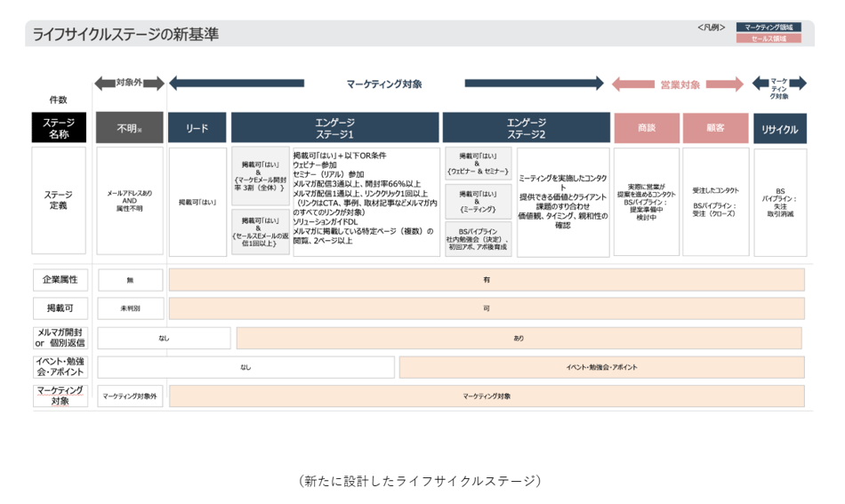Select the マーケティング対象外 cell
Viewport: 845px width, 504px height.
click(130, 396)
